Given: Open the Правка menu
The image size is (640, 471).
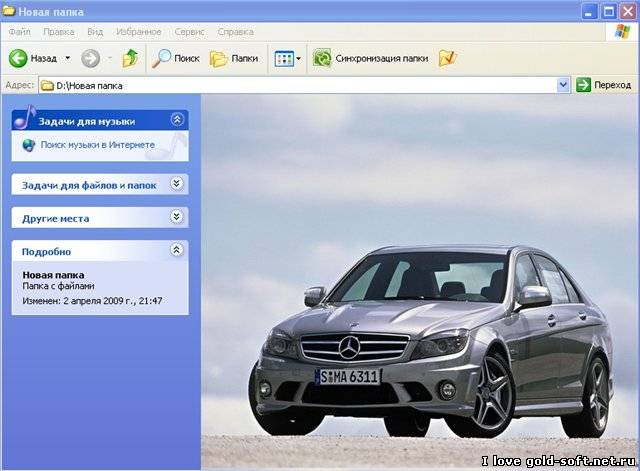Looking at the screenshot, I should pos(59,31).
